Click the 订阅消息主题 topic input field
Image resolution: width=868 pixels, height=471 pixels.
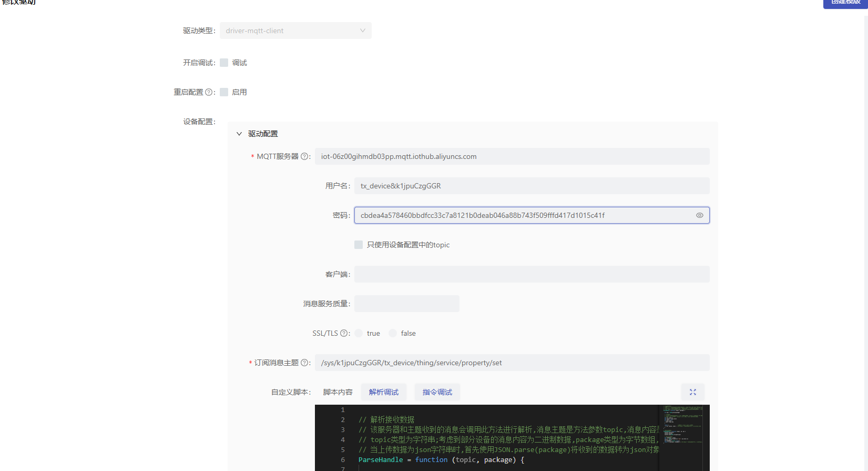(512, 363)
